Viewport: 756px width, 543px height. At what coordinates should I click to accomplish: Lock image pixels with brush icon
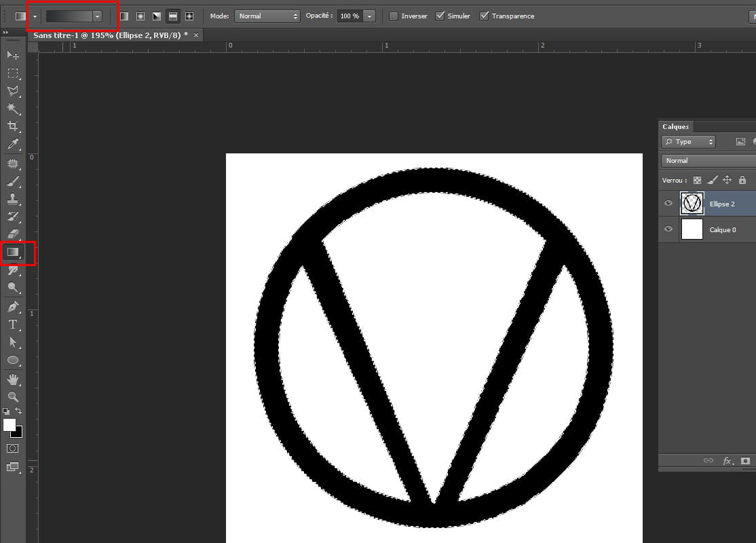coord(712,180)
